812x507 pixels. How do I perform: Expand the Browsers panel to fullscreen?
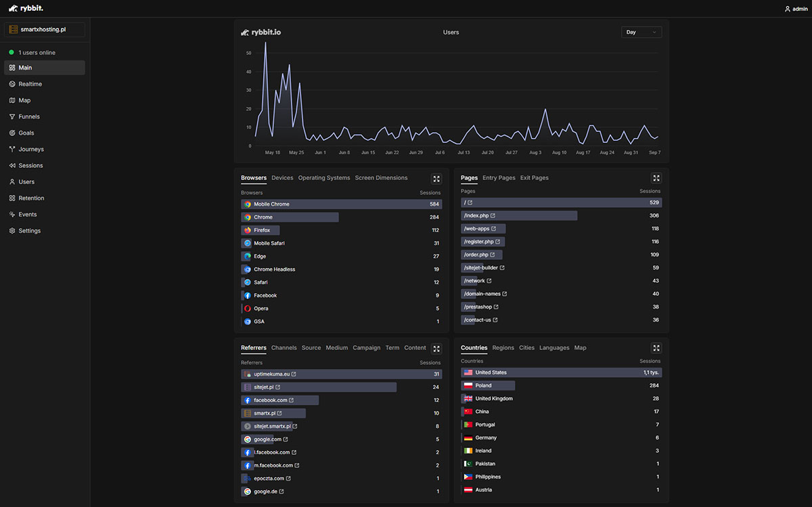click(436, 179)
